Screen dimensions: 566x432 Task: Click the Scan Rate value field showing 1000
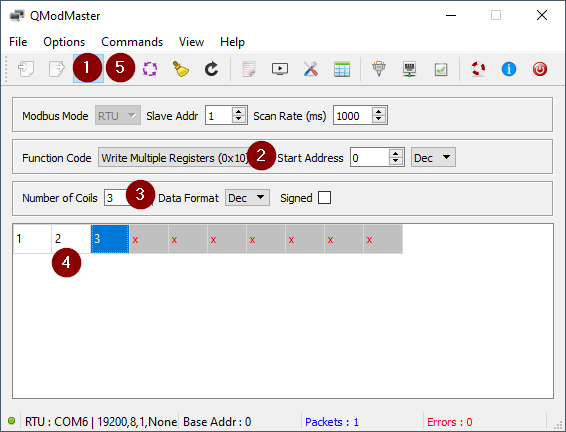pyautogui.click(x=353, y=115)
